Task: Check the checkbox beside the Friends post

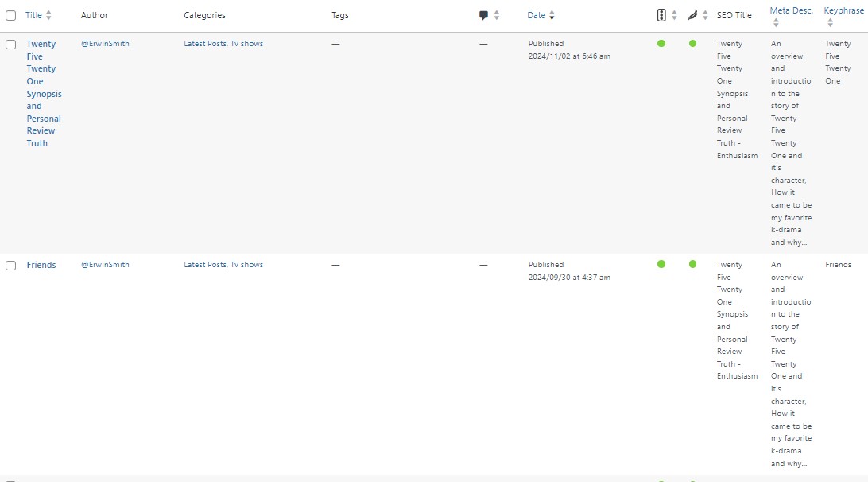Action: coord(10,265)
